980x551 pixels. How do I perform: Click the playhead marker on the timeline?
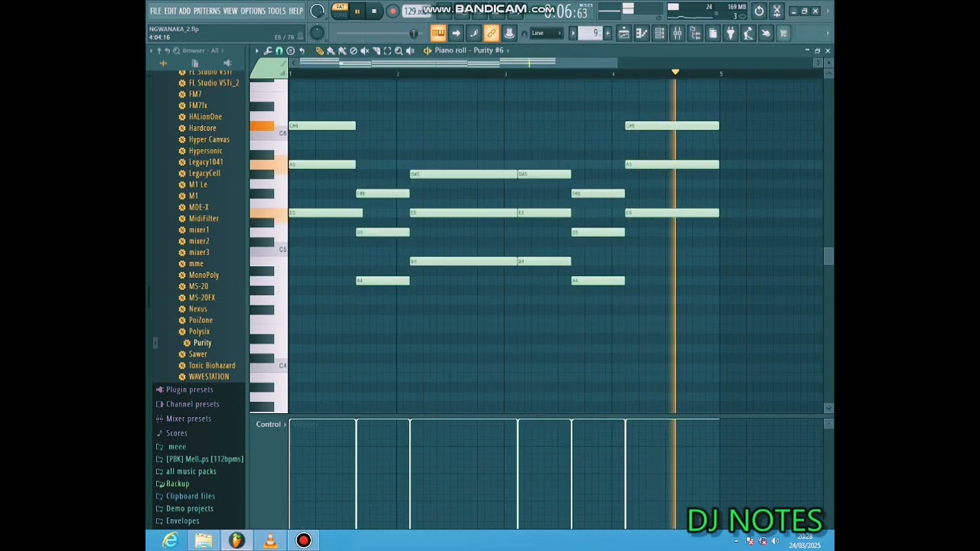coord(675,72)
